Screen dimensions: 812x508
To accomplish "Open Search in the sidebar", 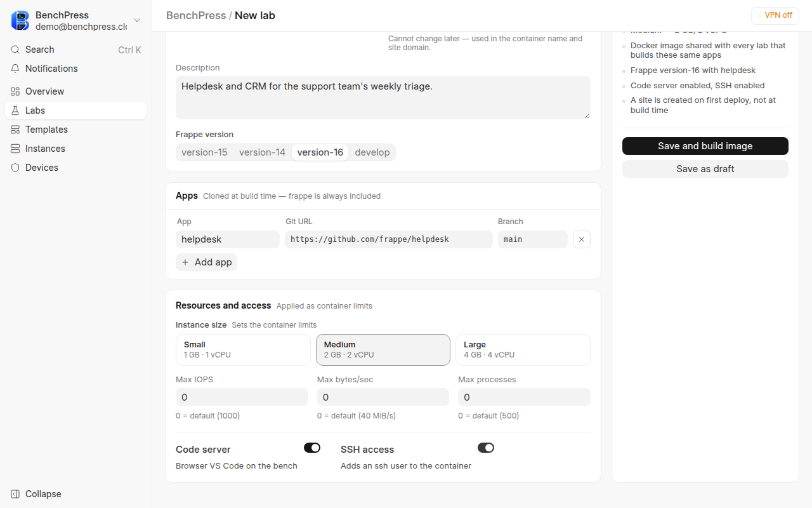I will coord(75,50).
